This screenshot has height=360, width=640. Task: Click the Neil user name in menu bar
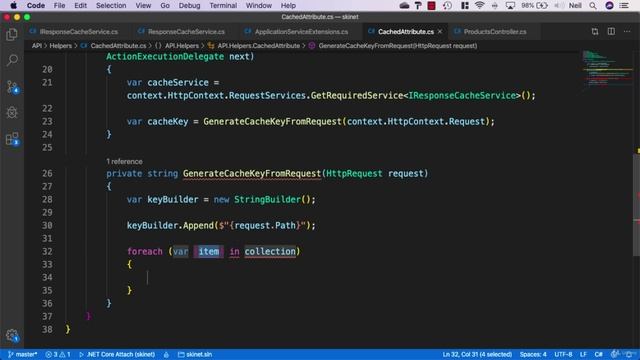point(575,5)
